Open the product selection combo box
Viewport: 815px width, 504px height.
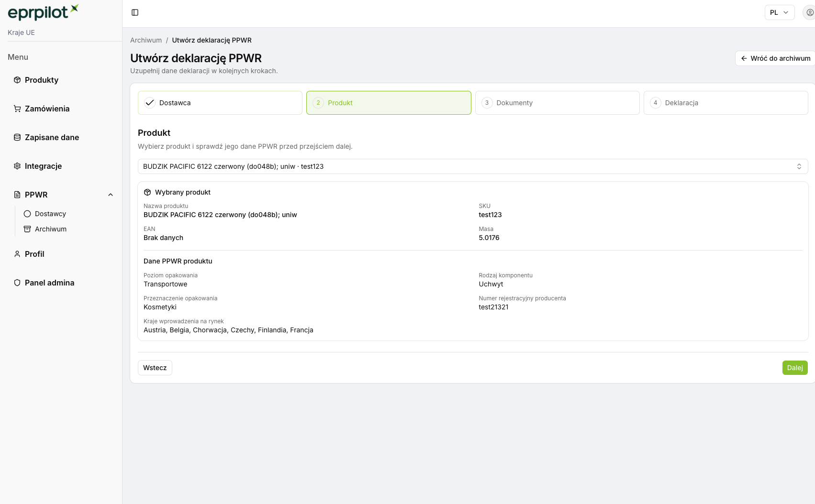[473, 166]
